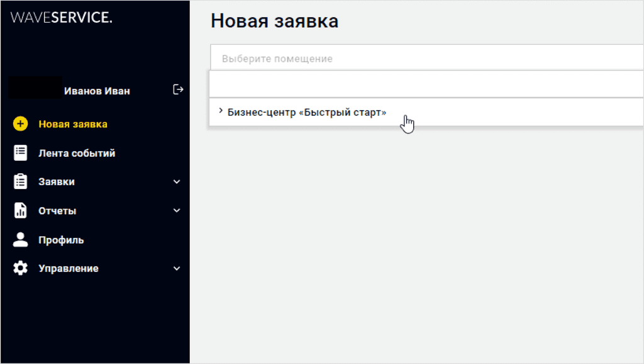Screen dimensions: 644x364
Task: Open the Профиль menu item
Action: coord(61,240)
